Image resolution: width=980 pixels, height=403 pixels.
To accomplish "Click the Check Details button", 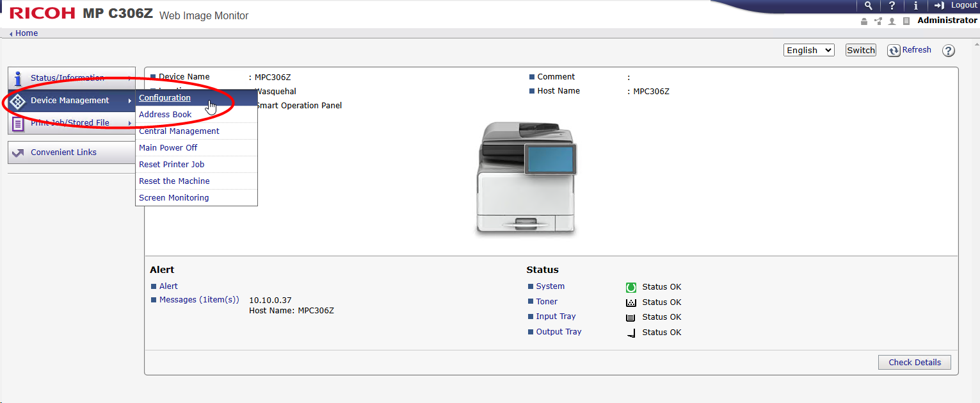I will click(x=915, y=363).
